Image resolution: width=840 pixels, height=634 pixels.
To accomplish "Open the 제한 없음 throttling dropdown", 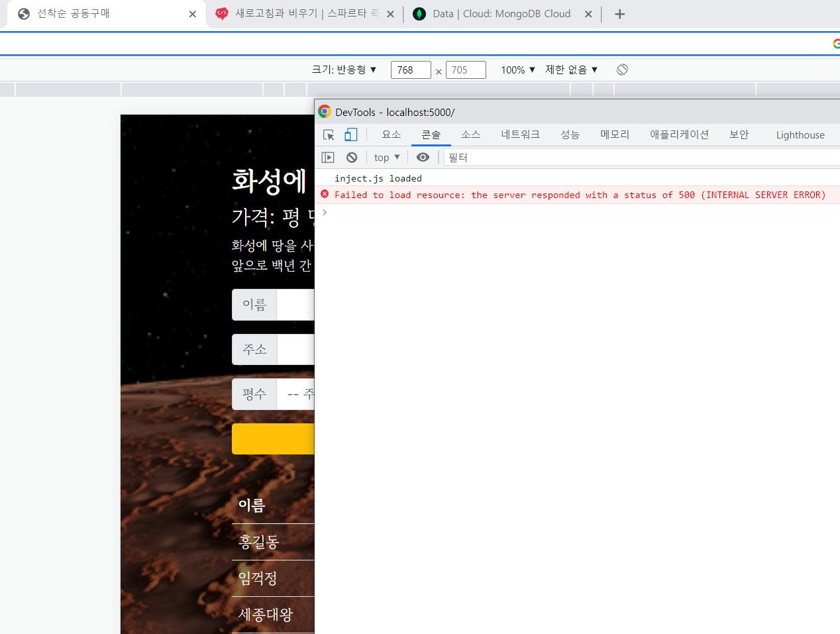I will (572, 70).
